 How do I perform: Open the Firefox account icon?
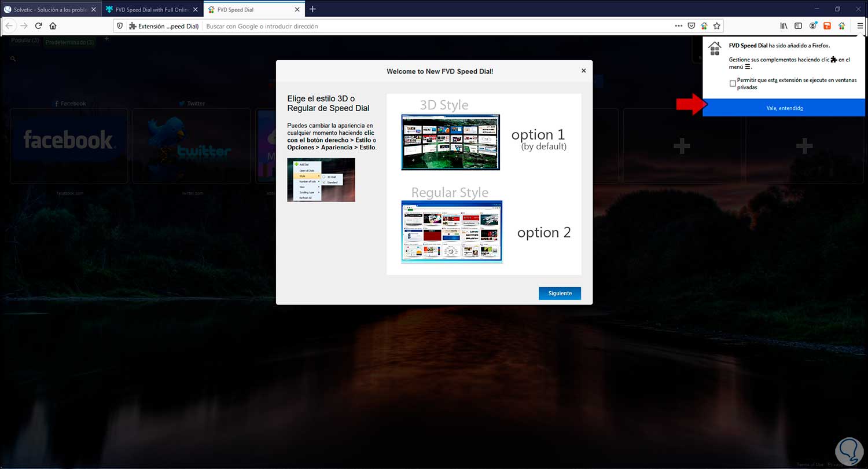(x=813, y=26)
